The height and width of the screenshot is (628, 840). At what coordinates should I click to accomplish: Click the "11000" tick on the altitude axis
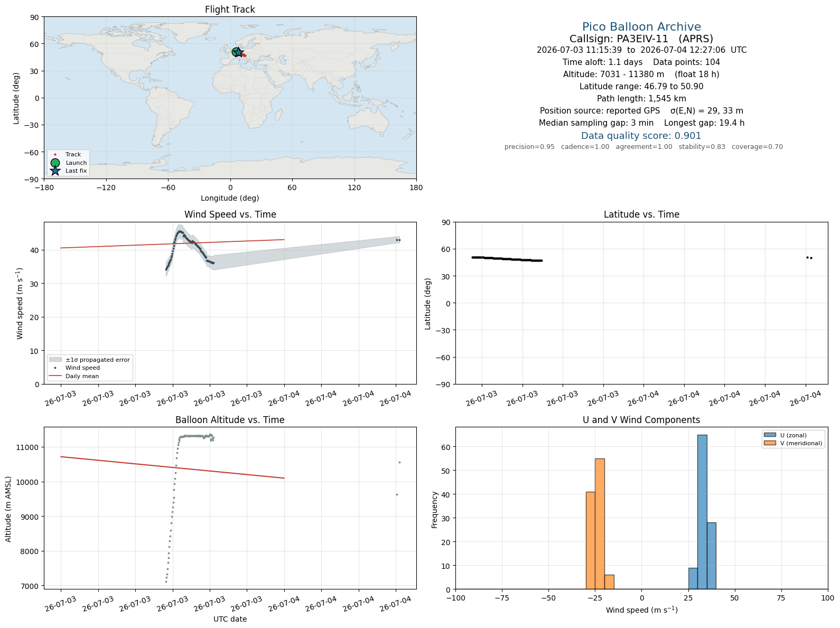[x=29, y=447]
